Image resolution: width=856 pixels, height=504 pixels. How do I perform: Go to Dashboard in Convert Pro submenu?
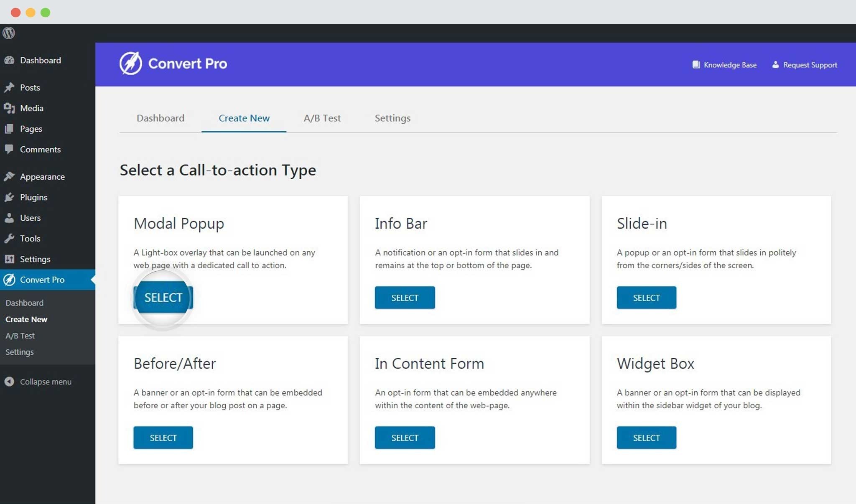pyautogui.click(x=24, y=303)
